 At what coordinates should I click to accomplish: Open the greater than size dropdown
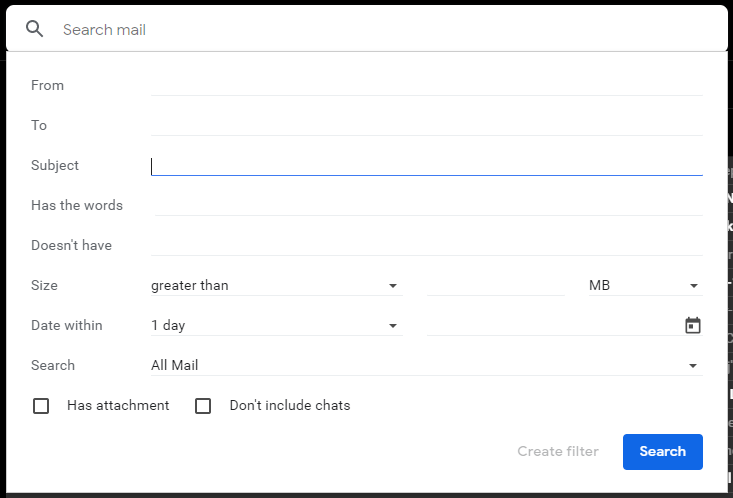coord(276,285)
